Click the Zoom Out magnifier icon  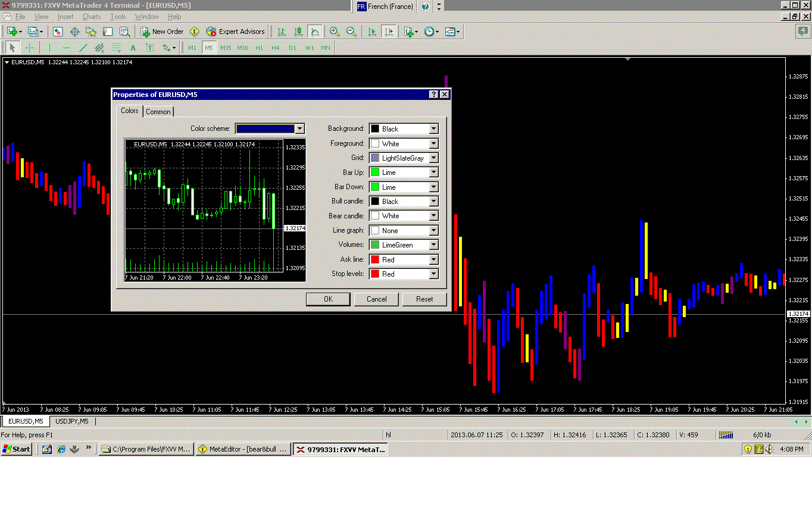(351, 32)
